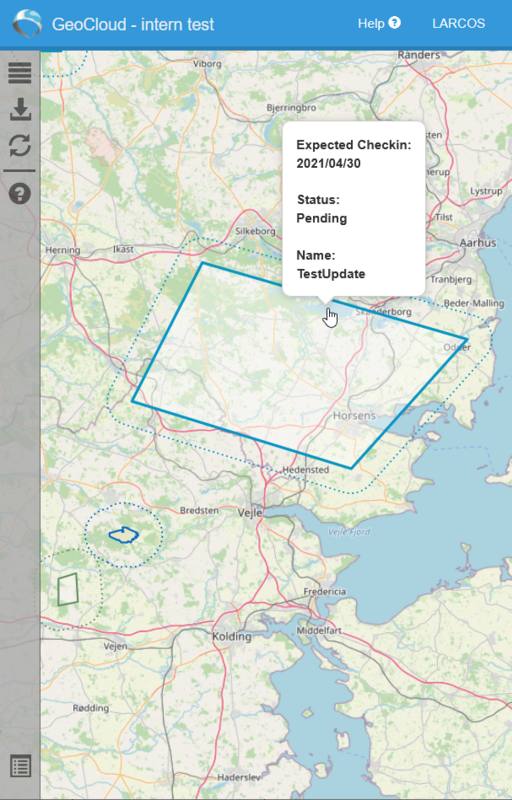Screen dimensions: 512x800
Task: Click the Expected Checkin date 2021/04/30
Action: [329, 163]
